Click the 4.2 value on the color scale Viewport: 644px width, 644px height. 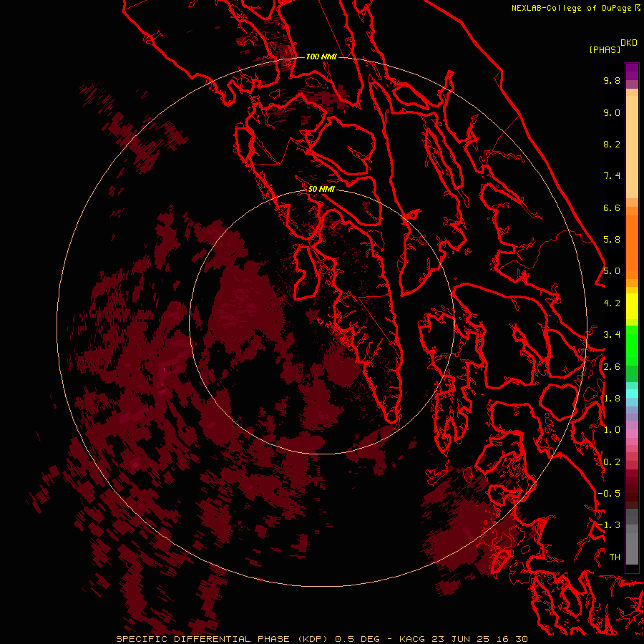tap(612, 303)
